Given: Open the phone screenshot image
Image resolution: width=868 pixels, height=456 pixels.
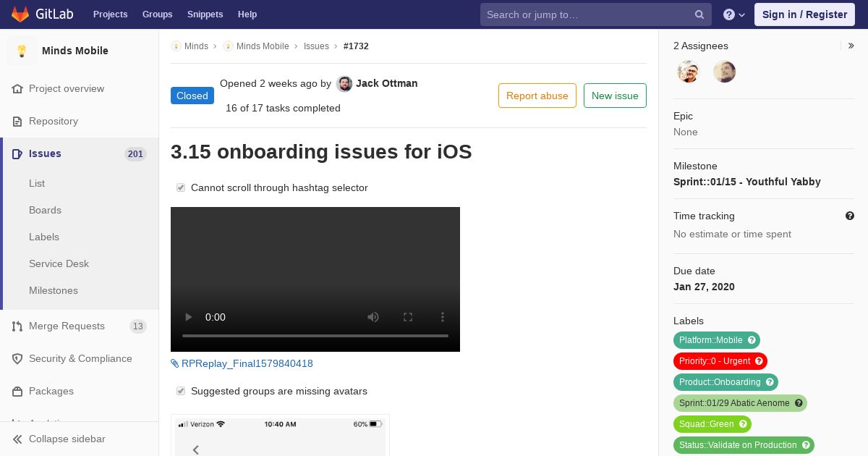Looking at the screenshot, I should [280, 435].
